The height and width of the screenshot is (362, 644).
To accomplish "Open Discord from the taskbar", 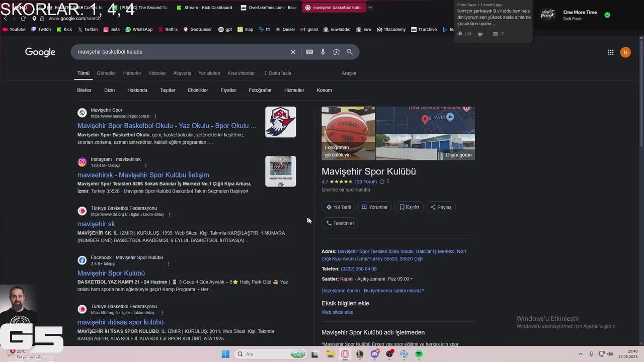I will coord(375,354).
